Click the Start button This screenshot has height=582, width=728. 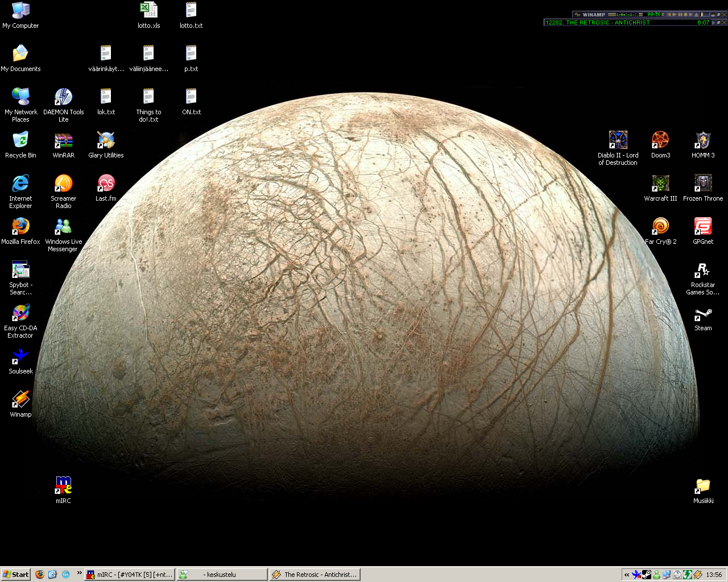click(15, 575)
